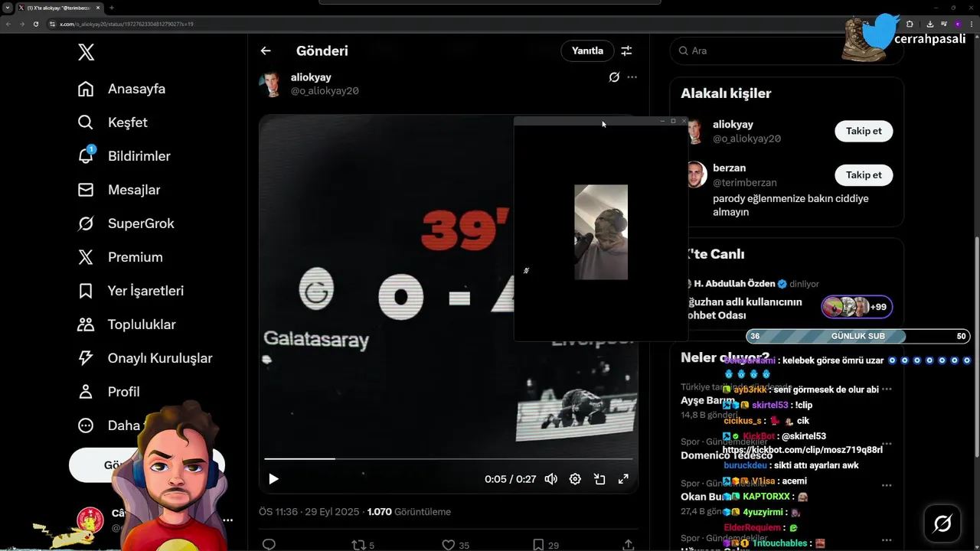Image resolution: width=980 pixels, height=551 pixels.
Task: Open aliokyay's profile in Alakalı kişiler
Action: pos(733,125)
